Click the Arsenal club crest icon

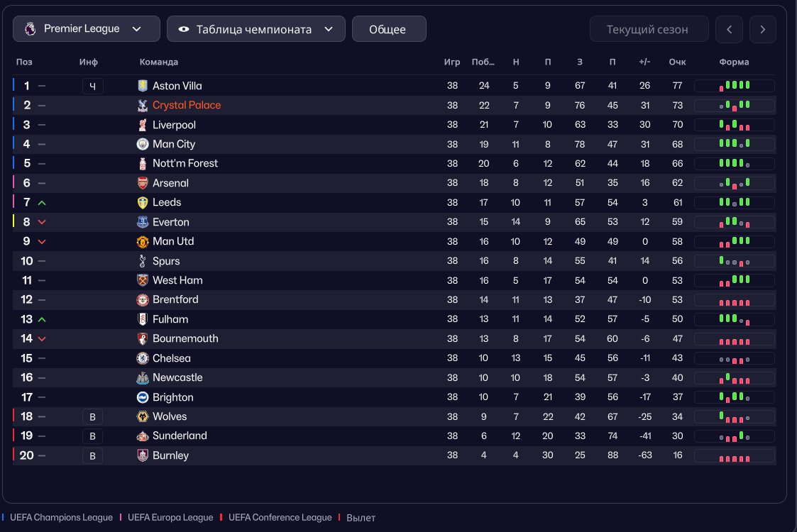143,183
